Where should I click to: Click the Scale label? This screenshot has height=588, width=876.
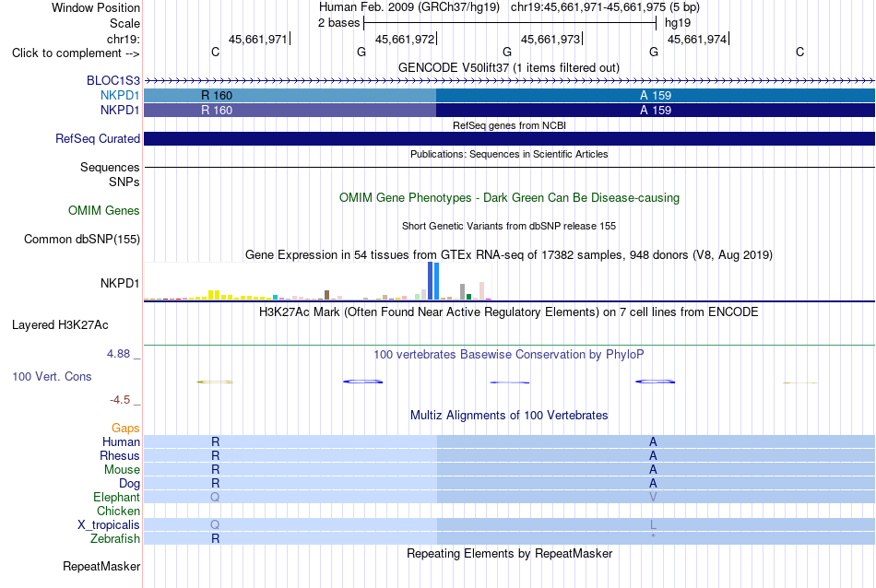[x=124, y=23]
